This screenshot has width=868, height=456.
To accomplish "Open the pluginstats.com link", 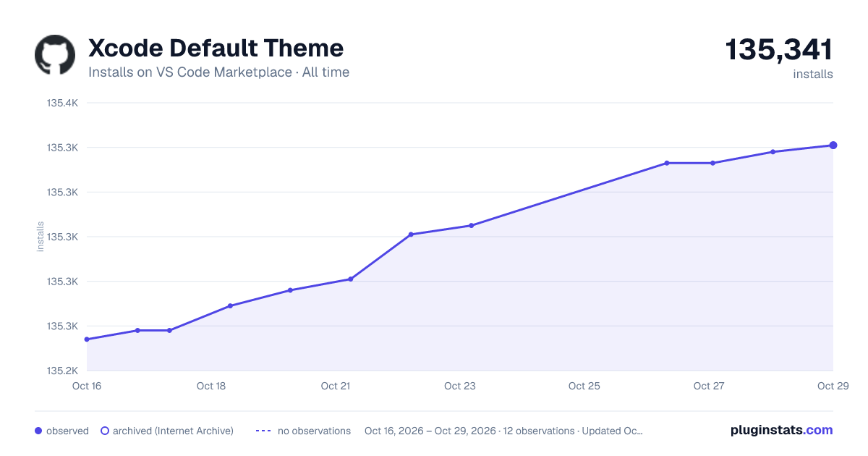I will coord(781,430).
